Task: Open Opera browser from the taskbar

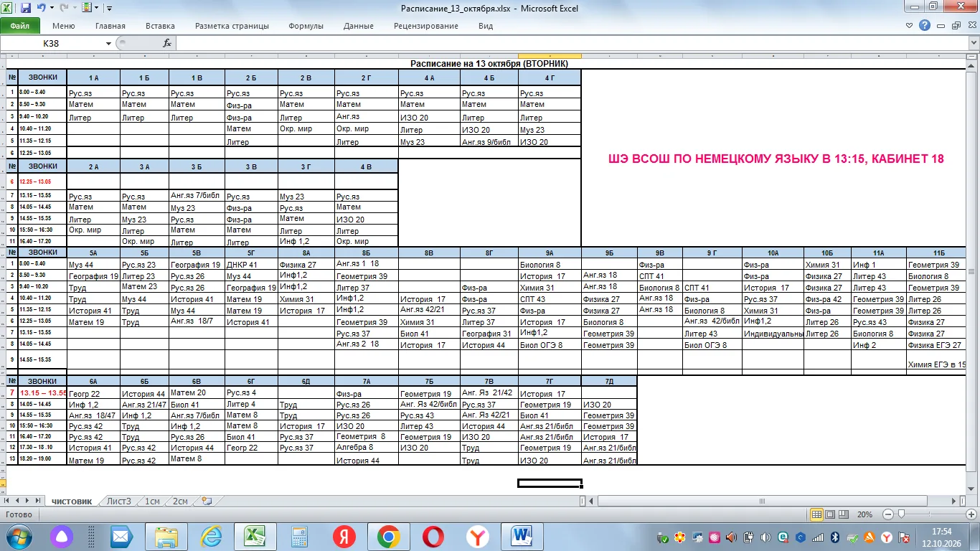Action: pos(433,537)
